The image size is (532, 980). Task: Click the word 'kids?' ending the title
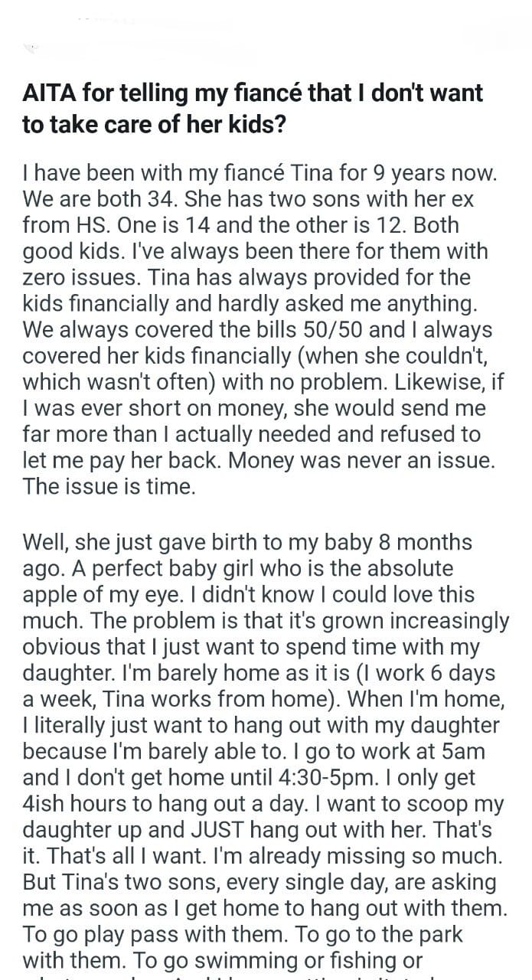click(x=259, y=123)
